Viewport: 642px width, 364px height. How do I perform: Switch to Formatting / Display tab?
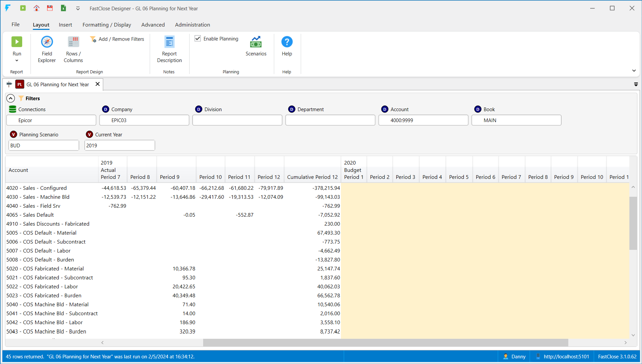coord(107,25)
